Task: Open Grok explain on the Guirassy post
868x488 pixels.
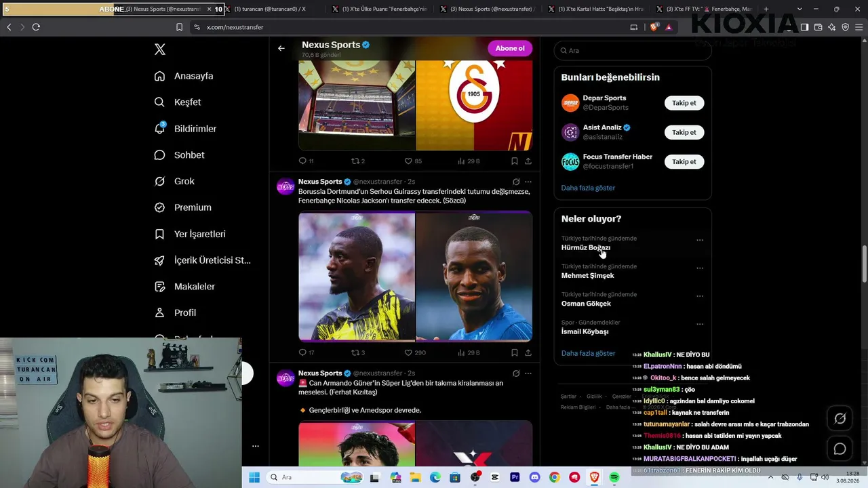Action: 516,182
